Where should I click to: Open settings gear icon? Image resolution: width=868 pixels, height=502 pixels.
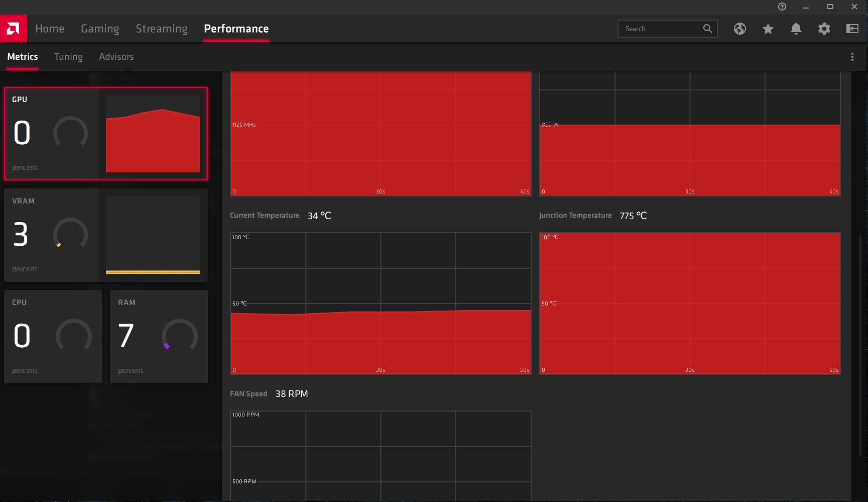(x=824, y=29)
